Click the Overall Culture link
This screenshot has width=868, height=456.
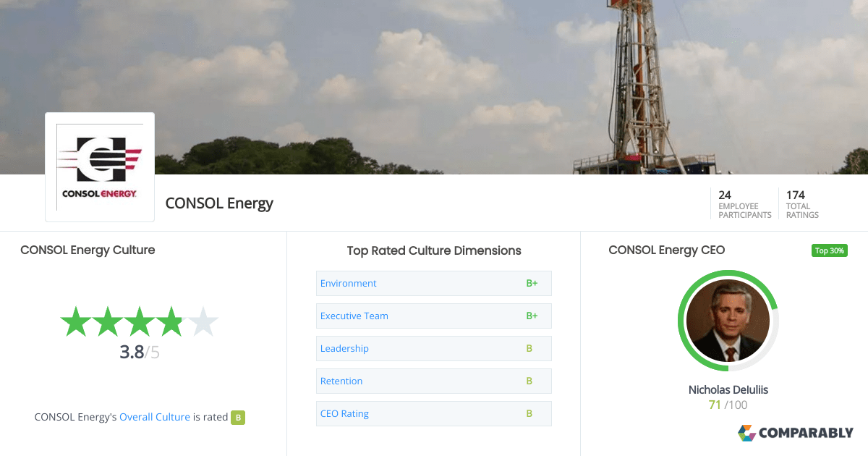pos(155,416)
